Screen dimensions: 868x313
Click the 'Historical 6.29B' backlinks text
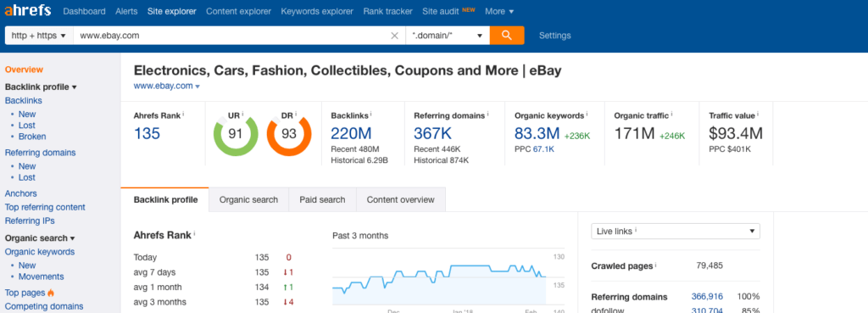pyautogui.click(x=359, y=160)
